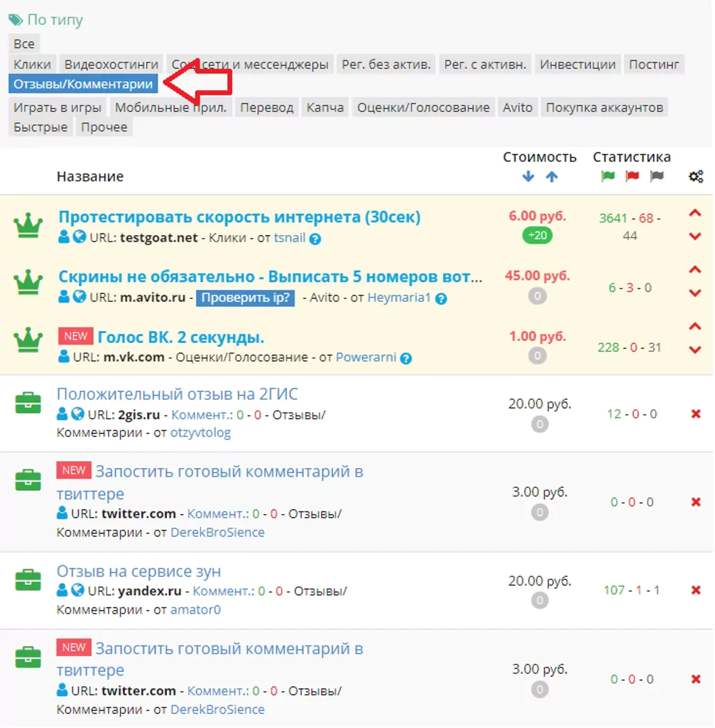Click globe icon in testgoat.net row
The width and height of the screenshot is (715, 728).
point(80,237)
